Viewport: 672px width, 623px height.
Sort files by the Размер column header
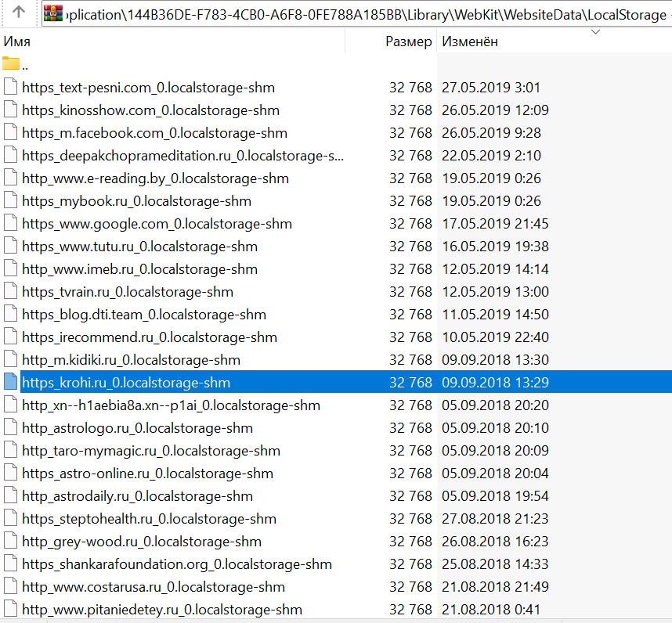pos(408,41)
